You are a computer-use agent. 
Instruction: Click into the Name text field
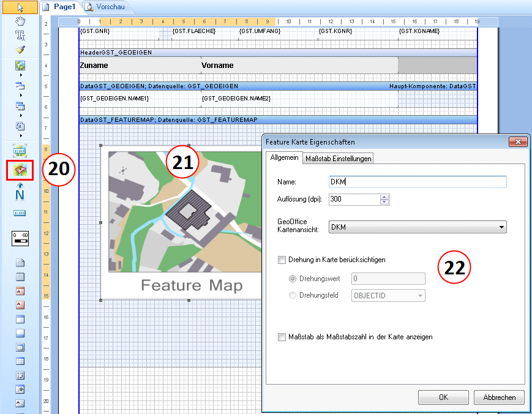click(x=418, y=182)
